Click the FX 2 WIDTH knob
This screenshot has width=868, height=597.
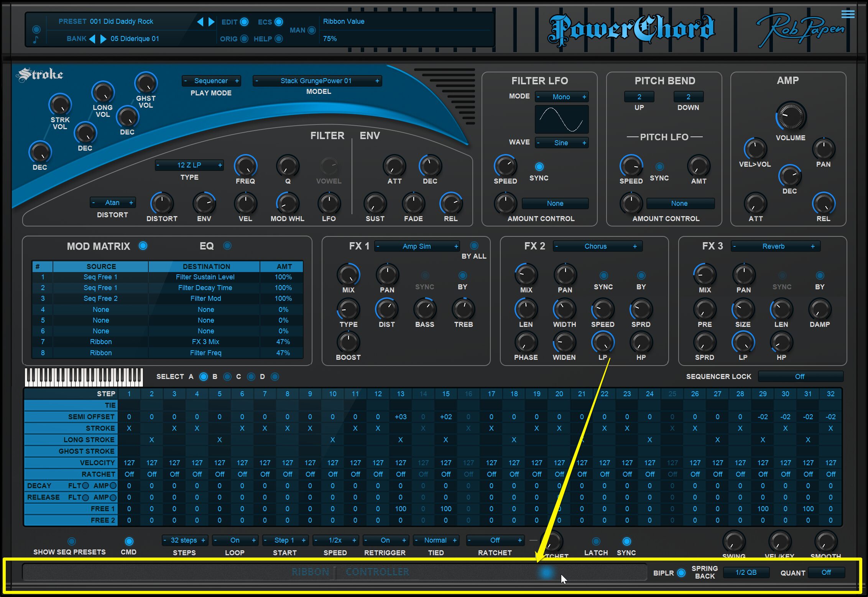click(x=564, y=309)
